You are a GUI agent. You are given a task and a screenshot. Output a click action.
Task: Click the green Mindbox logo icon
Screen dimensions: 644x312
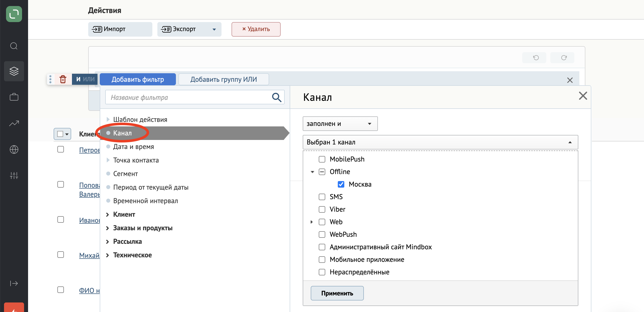(x=14, y=14)
